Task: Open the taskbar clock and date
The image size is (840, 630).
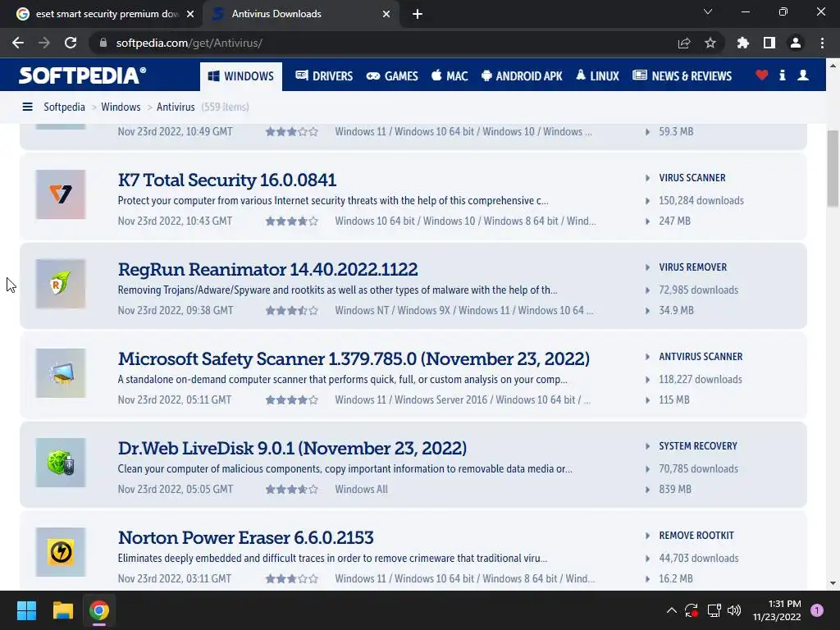Action: (x=776, y=610)
